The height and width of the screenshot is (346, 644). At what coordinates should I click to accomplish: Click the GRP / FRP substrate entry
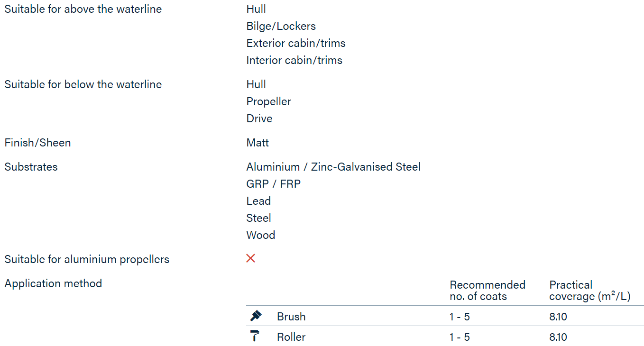coord(274,184)
